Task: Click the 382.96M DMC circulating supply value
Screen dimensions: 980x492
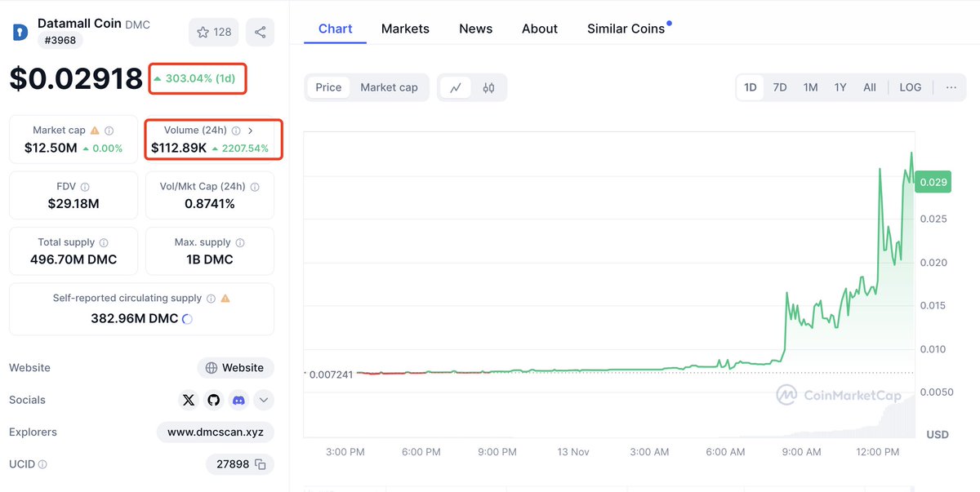Action: [134, 318]
